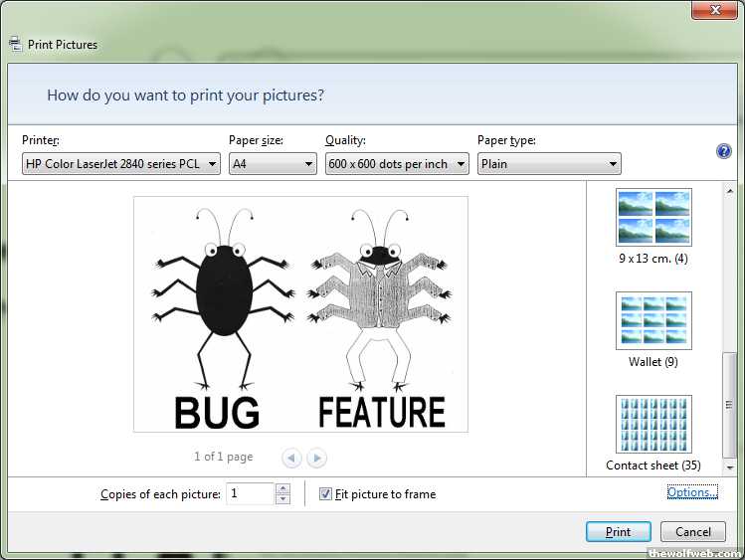Open the Quality dropdown menu
745x560 pixels.
coord(397,164)
